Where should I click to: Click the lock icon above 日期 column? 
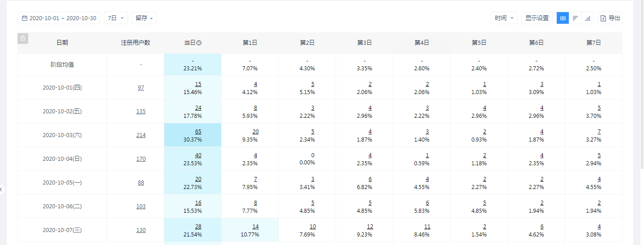(x=23, y=38)
